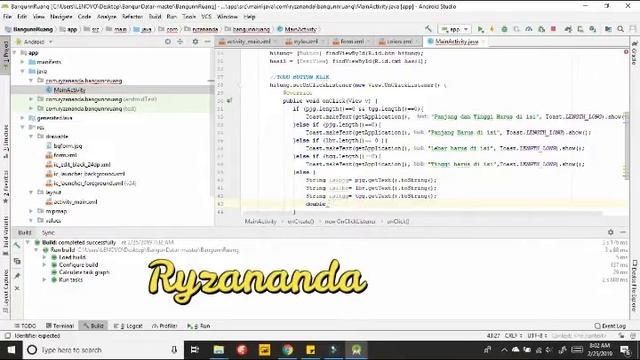Open Event Log
Viewport: 640px width, 360px height.
pos(610,326)
